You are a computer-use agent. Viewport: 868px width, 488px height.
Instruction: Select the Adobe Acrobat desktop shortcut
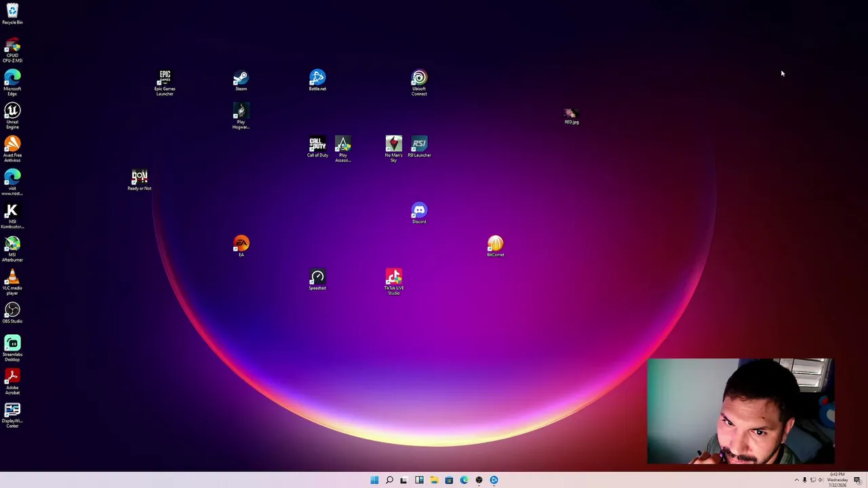coord(12,382)
